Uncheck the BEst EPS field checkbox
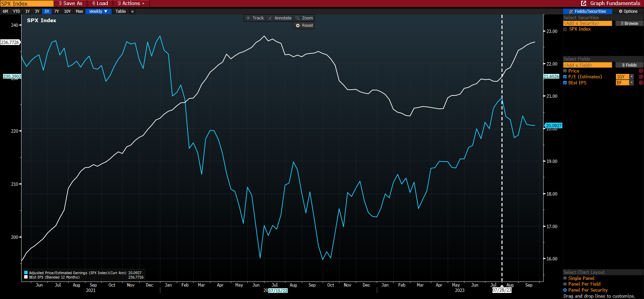Viewport: 644px width, 299px height. point(565,83)
